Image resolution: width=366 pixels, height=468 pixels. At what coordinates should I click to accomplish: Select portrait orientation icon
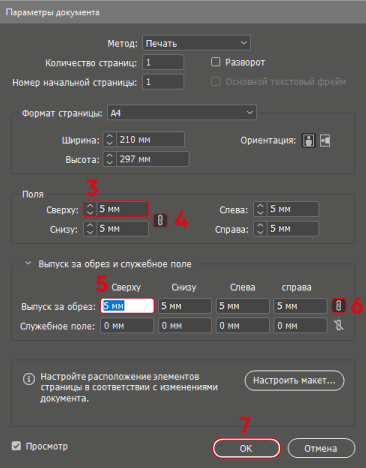coord(308,140)
